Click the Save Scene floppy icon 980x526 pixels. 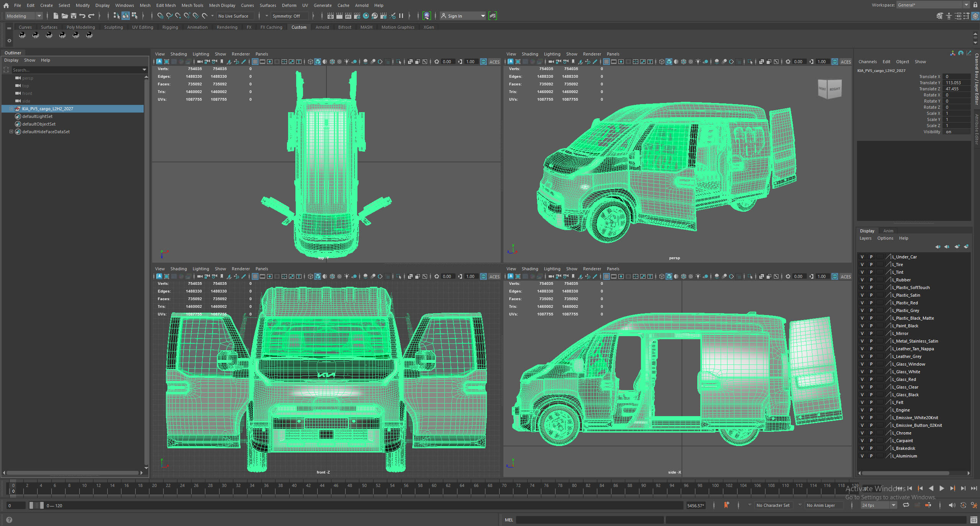click(73, 16)
